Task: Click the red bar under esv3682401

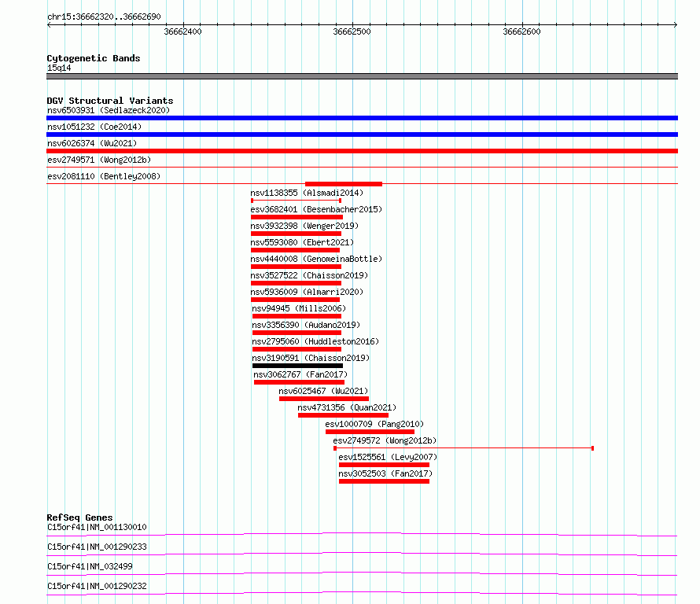Action: pos(297,217)
